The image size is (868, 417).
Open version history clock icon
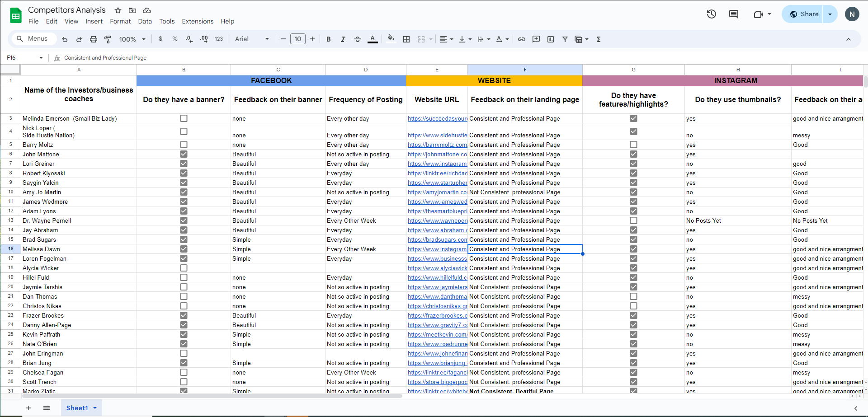[711, 14]
